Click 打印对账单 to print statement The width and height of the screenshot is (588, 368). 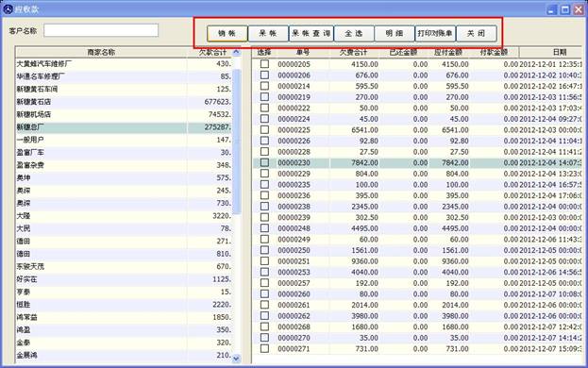pos(435,33)
